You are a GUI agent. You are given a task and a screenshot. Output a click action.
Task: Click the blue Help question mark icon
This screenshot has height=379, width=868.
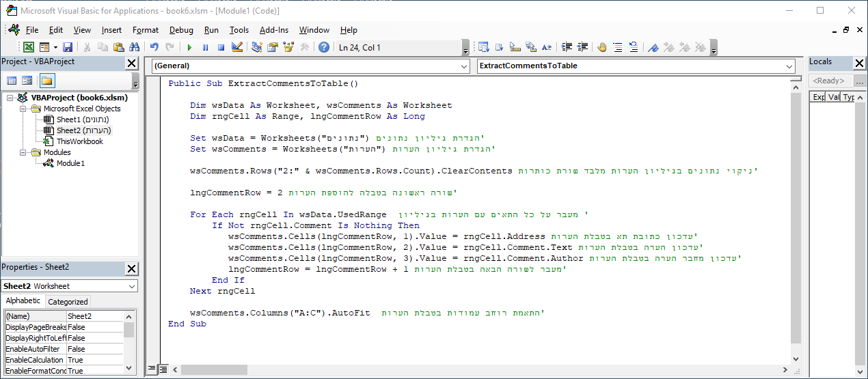point(324,47)
